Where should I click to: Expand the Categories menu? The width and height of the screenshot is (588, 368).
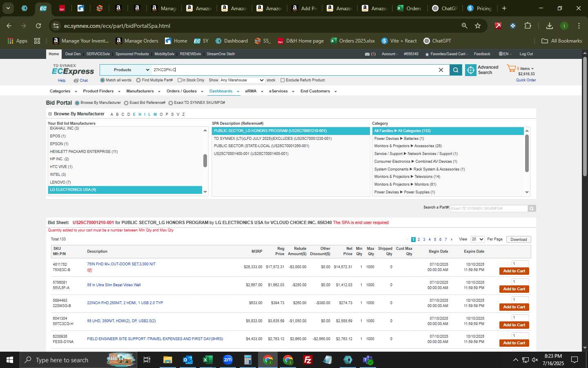coord(62,91)
